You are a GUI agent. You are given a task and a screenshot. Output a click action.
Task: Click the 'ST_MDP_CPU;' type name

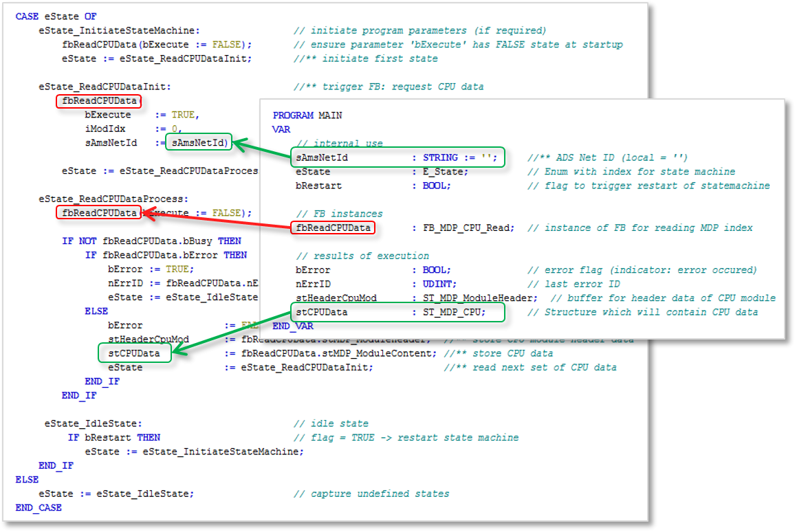click(455, 312)
